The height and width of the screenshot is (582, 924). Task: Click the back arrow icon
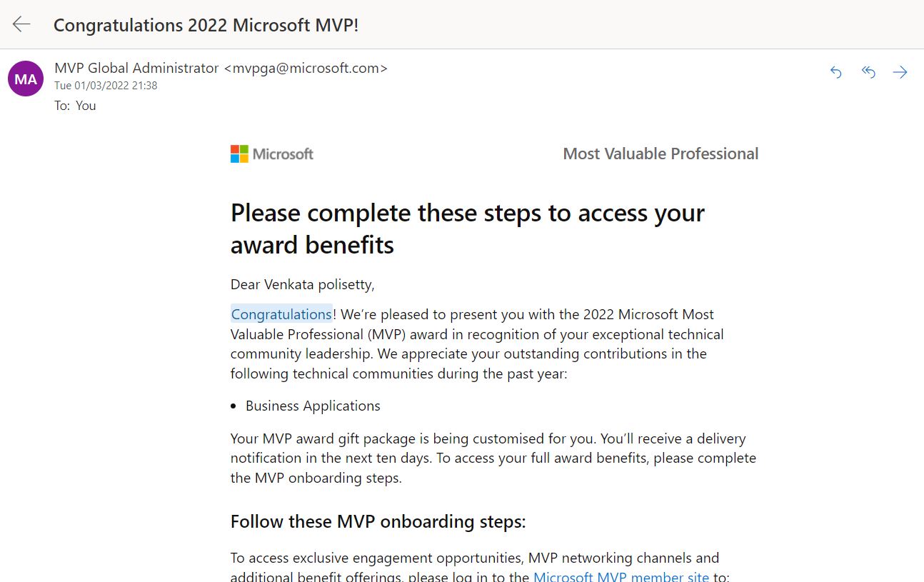[x=21, y=24]
